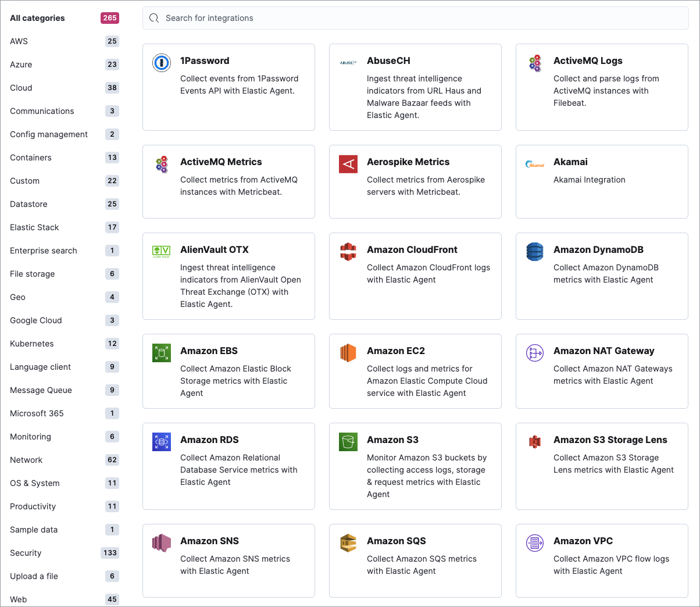
Task: Filter by Sample data category
Action: click(64, 530)
